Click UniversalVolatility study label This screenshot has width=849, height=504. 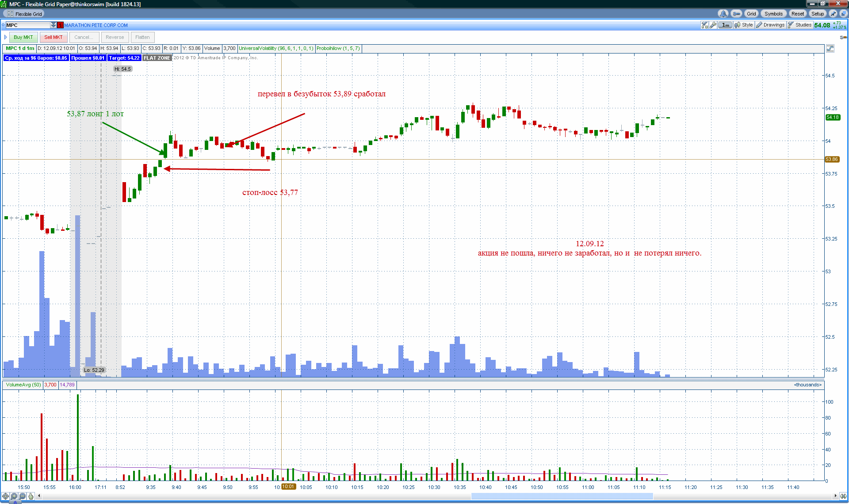[x=276, y=49]
